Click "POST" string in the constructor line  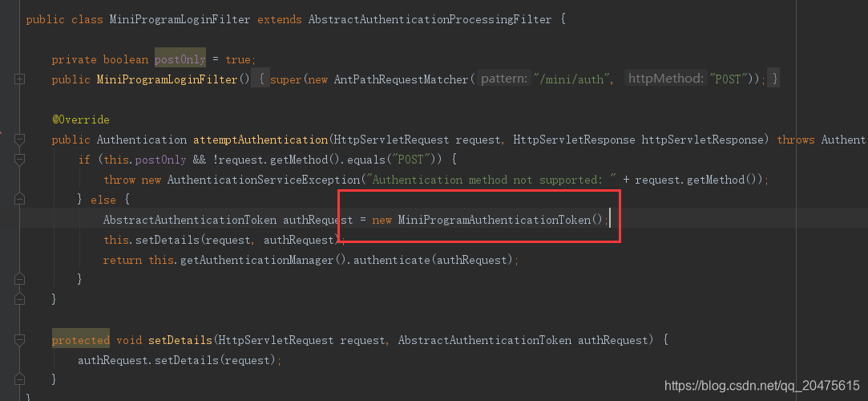(x=728, y=79)
